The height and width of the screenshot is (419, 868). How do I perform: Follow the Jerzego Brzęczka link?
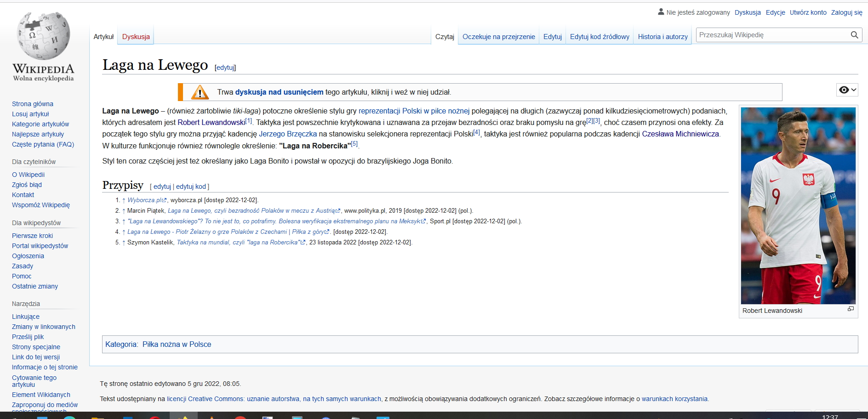[x=288, y=134]
